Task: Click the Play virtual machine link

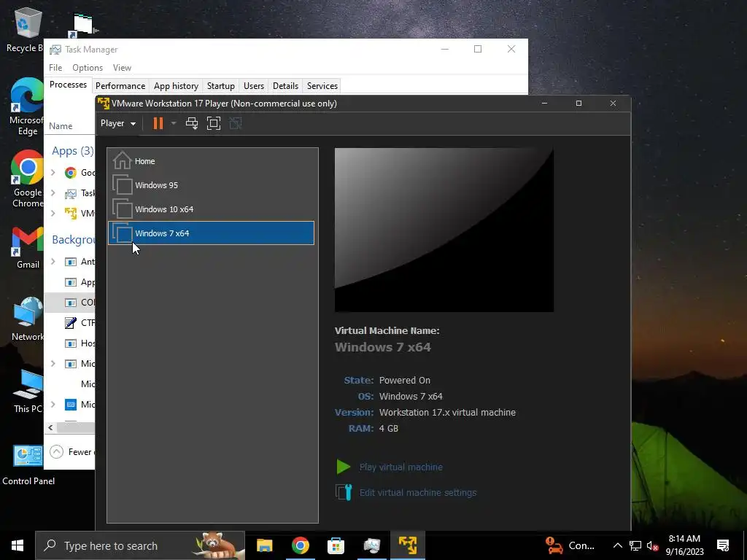Action: pyautogui.click(x=400, y=467)
